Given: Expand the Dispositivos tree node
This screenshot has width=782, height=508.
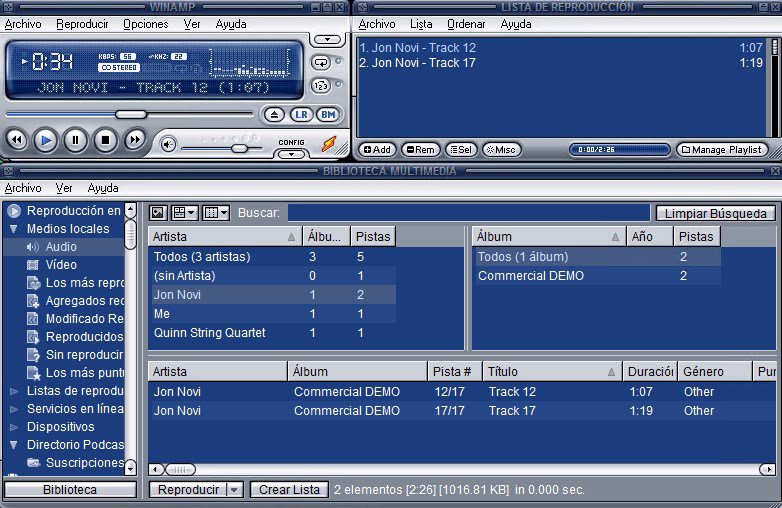Looking at the screenshot, I should point(14,427).
